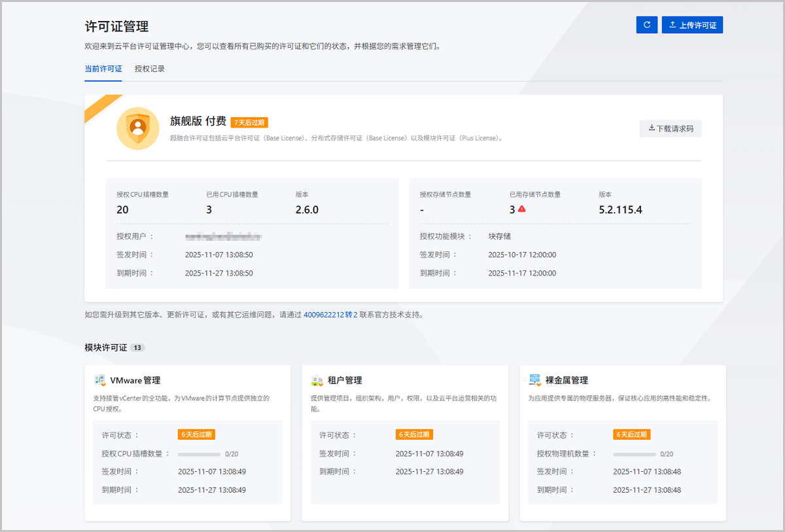Screen dimensions: 785x532
Task: Click the storage version 5.2.115.4 value
Action: 620,210
